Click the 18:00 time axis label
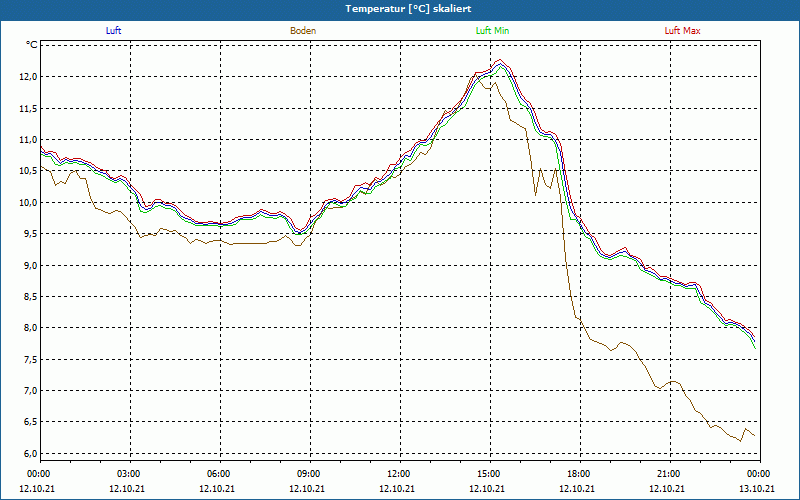This screenshot has height=500, width=800. coord(578,473)
